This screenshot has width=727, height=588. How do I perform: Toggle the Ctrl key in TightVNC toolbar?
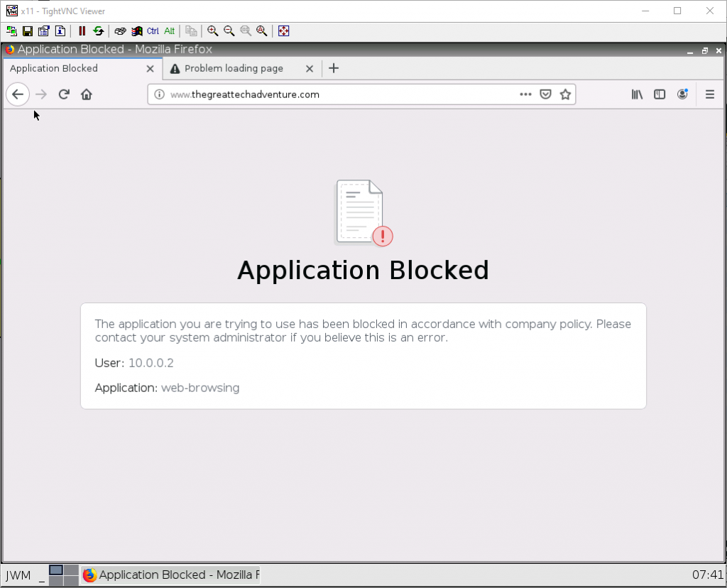(x=151, y=31)
